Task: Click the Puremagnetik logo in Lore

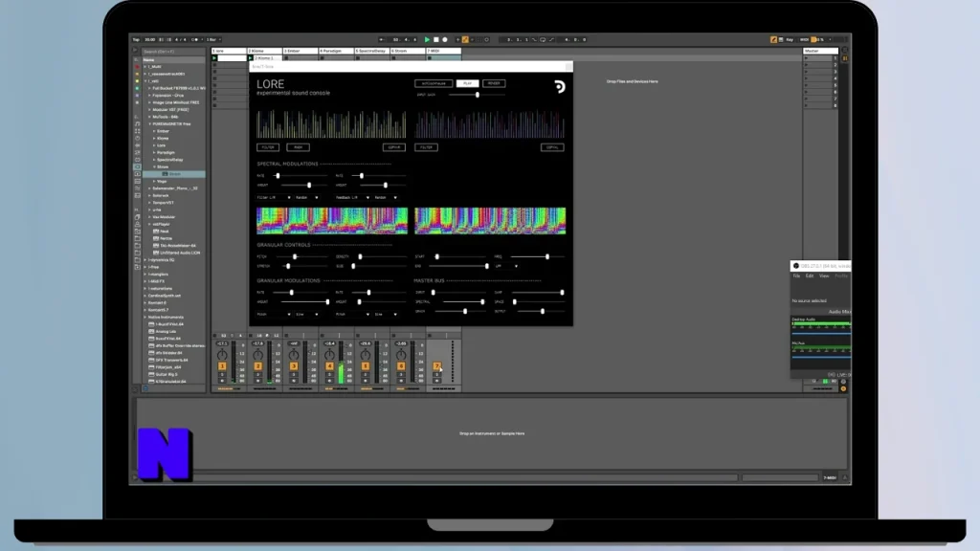Action: (x=559, y=86)
